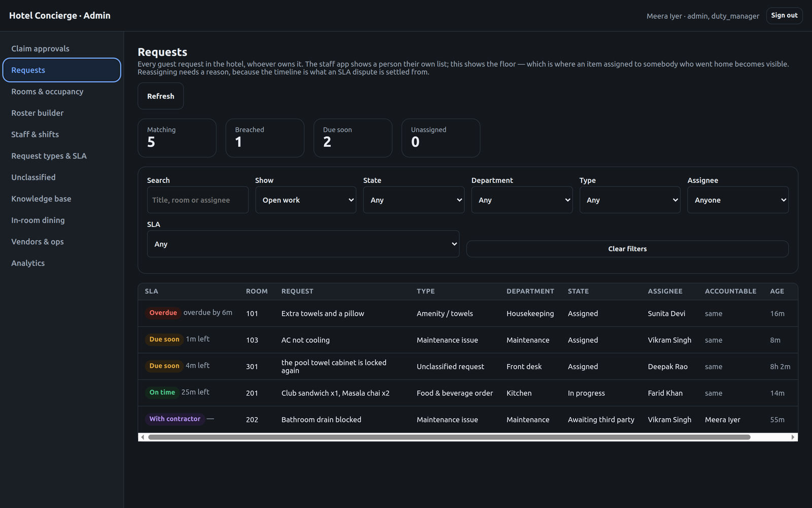This screenshot has width=812, height=508.
Task: Open Claim approvals in sidebar
Action: point(61,49)
